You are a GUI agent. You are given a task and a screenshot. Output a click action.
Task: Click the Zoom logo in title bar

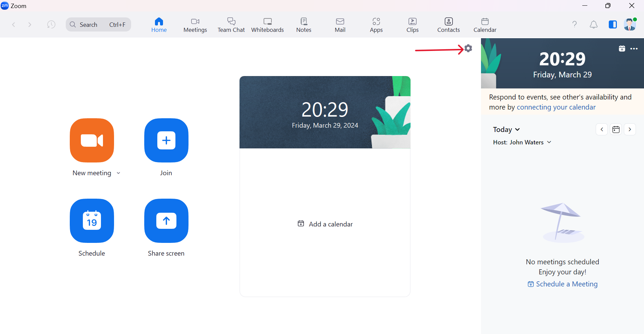pos(5,6)
